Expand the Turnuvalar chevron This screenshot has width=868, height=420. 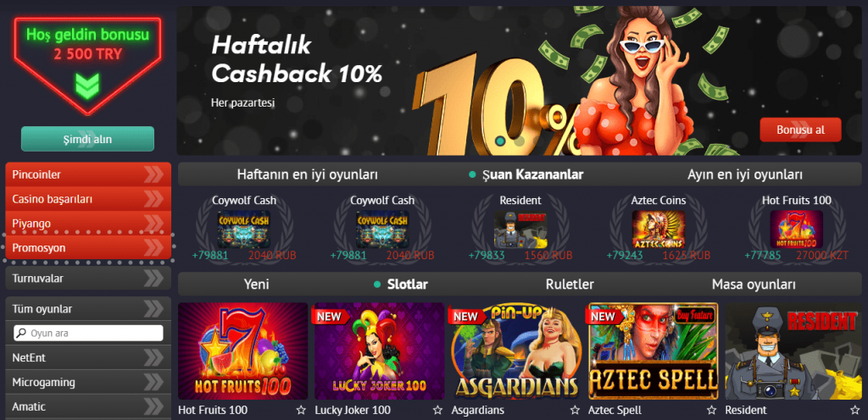153,278
